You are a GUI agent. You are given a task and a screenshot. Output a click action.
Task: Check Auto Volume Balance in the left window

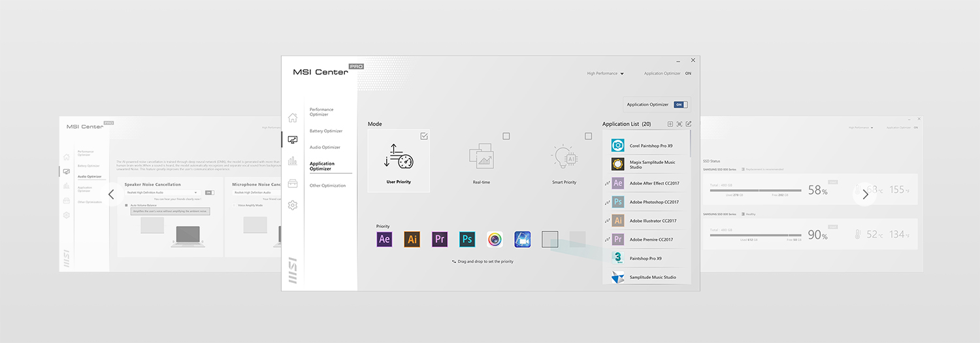pos(127,205)
